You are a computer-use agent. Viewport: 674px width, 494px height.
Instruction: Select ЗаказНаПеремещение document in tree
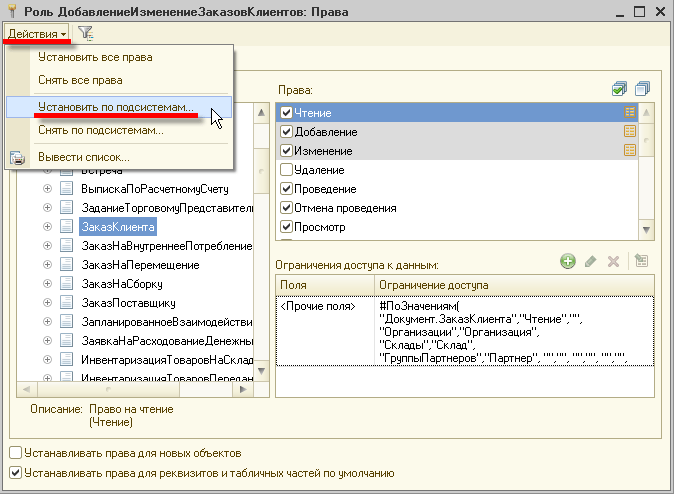[x=140, y=265]
